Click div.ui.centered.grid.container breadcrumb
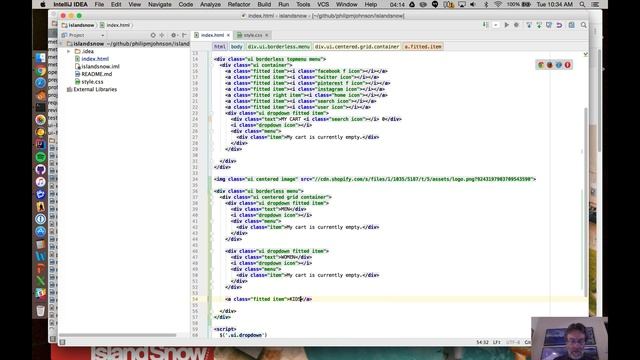Screen dimensions: 640x360 click(x=357, y=47)
